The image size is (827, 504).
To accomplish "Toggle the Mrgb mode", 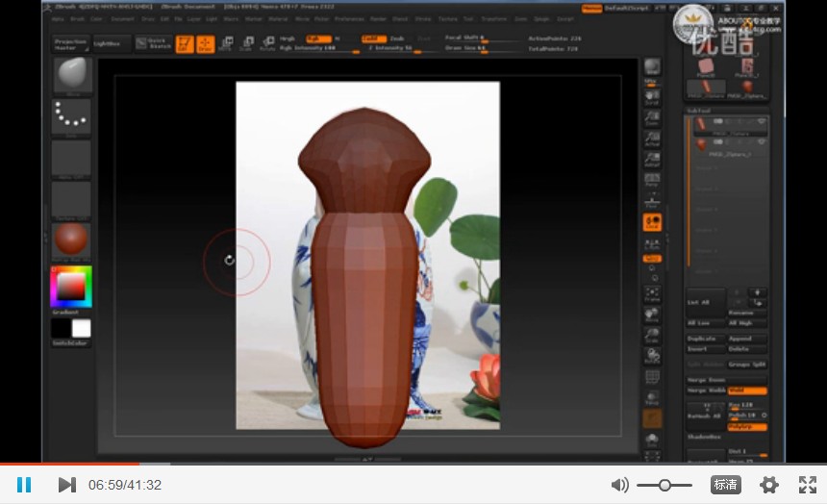I will (288, 38).
